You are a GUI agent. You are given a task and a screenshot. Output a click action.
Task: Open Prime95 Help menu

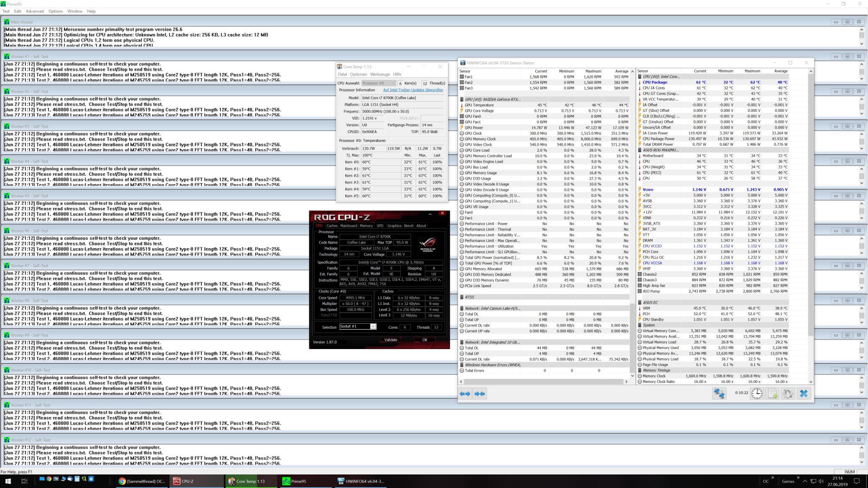pyautogui.click(x=91, y=11)
